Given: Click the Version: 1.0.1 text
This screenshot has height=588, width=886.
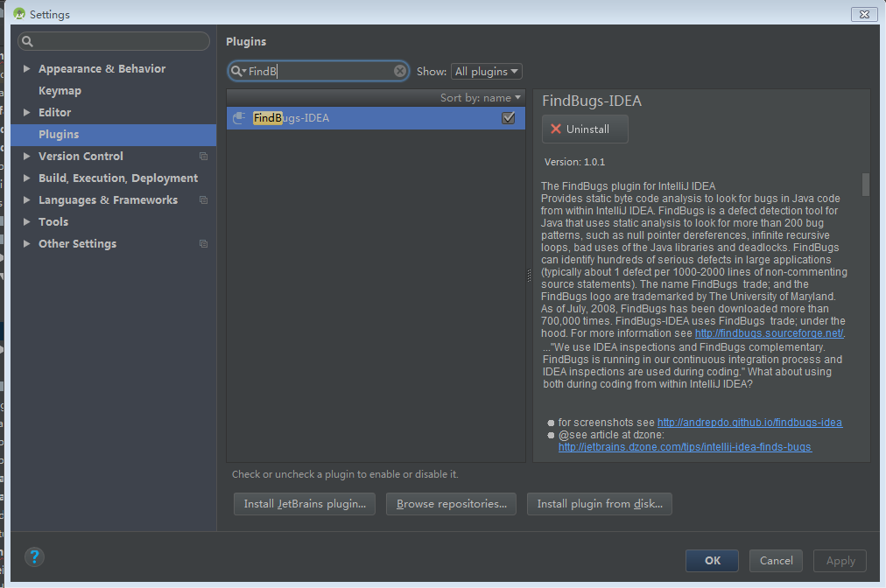Looking at the screenshot, I should [574, 162].
